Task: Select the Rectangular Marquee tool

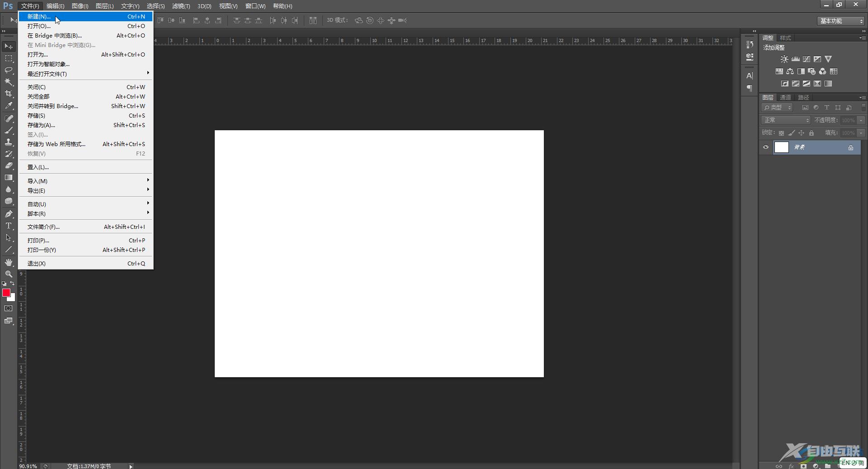Action: (x=9, y=58)
